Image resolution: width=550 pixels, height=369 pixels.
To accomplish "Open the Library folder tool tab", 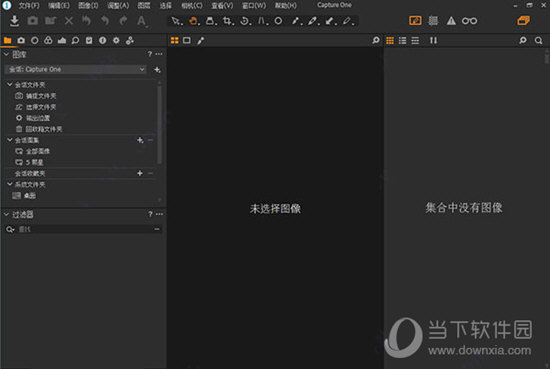I will pos(7,41).
